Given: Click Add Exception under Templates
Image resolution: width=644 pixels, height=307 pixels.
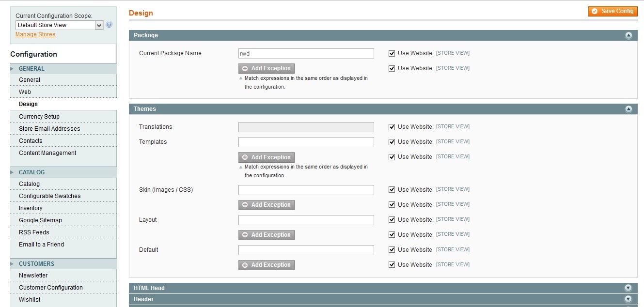Looking at the screenshot, I should (267, 157).
